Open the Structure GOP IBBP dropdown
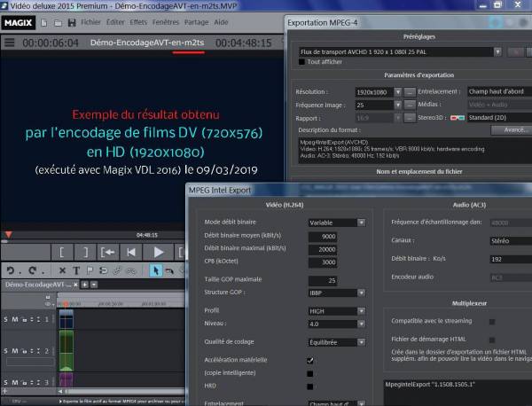This screenshot has width=532, height=406. click(x=362, y=293)
